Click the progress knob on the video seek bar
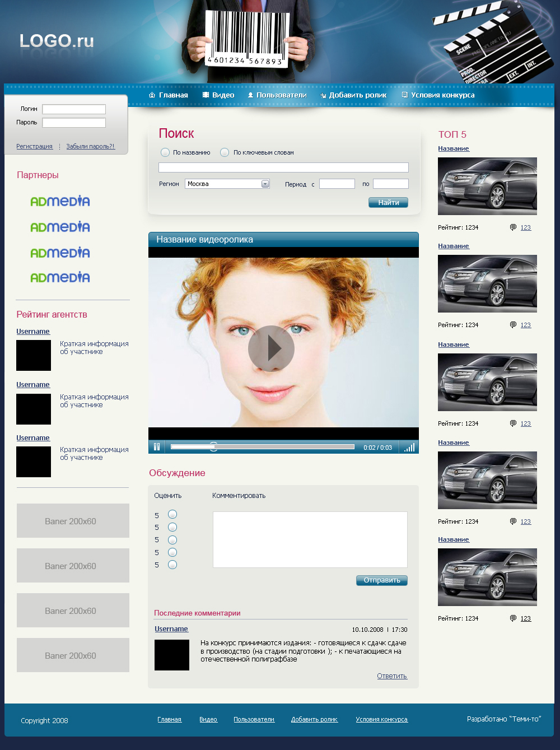 (x=213, y=446)
